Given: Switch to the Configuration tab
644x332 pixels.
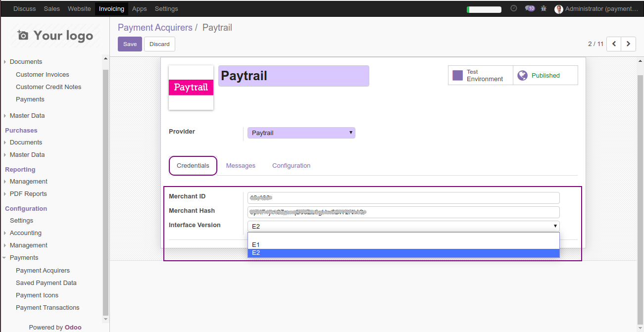Looking at the screenshot, I should point(291,166).
